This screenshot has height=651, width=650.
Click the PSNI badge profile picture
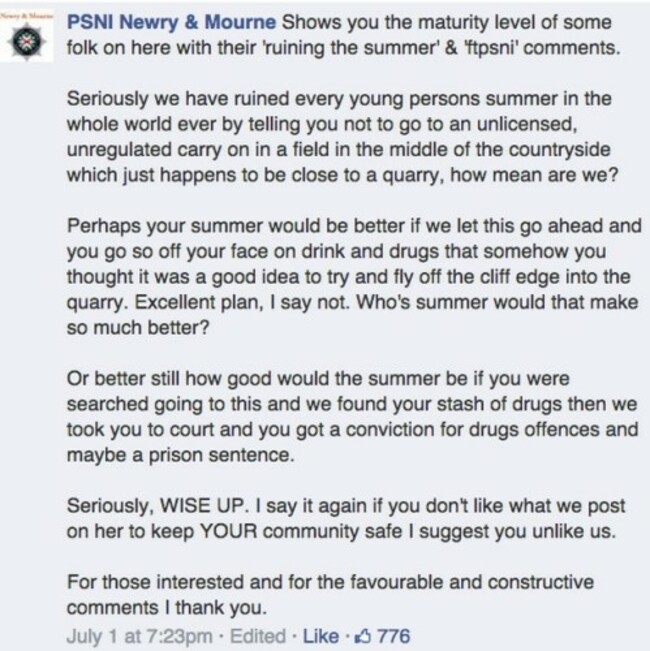[x=27, y=37]
